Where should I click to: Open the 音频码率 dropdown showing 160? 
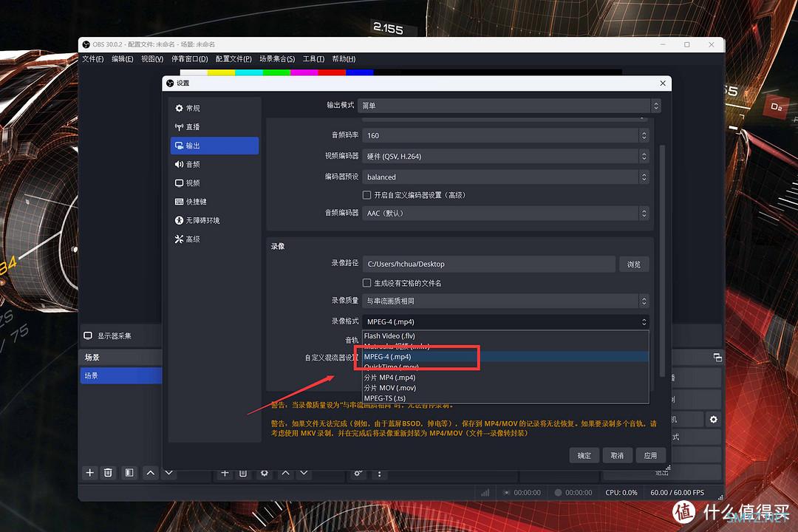tap(505, 135)
